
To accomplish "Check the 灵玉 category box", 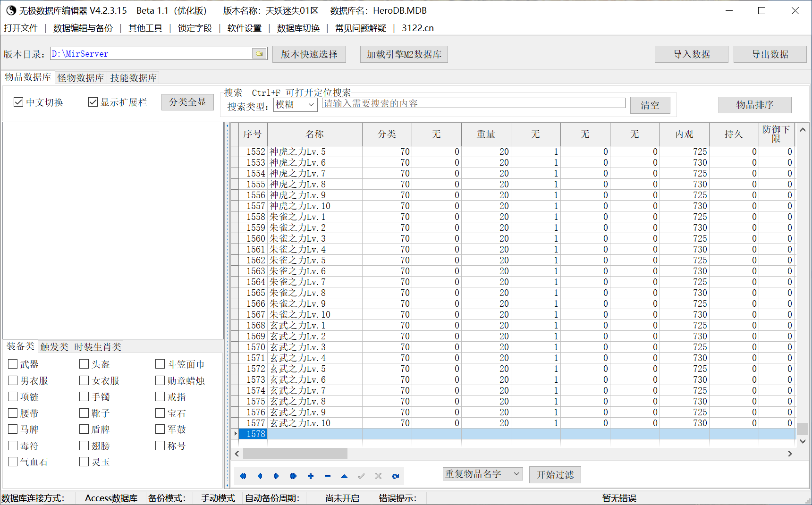I will coord(84,462).
